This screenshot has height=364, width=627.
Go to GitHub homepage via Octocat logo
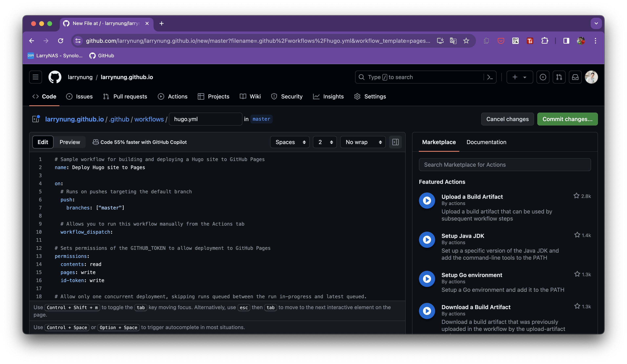coord(55,77)
